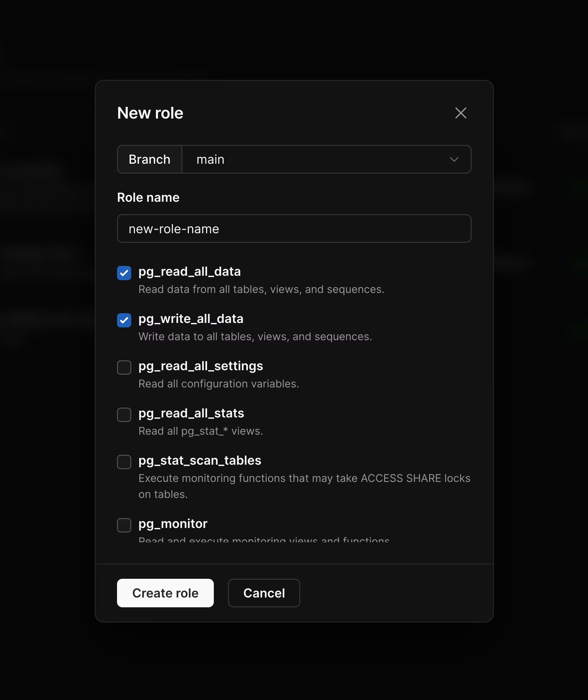
Task: Click the new-role-name input field
Action: coord(294,228)
